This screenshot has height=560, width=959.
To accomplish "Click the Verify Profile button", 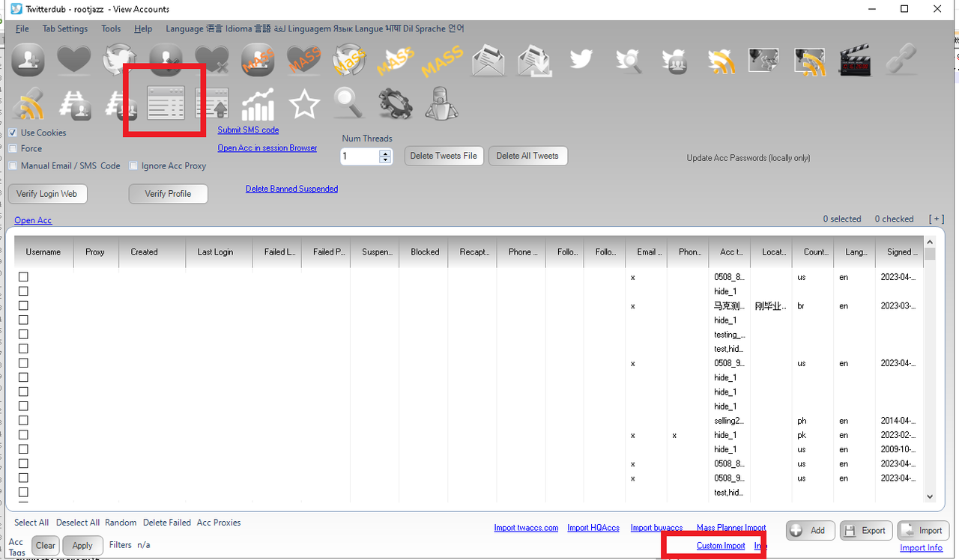I will click(x=168, y=193).
